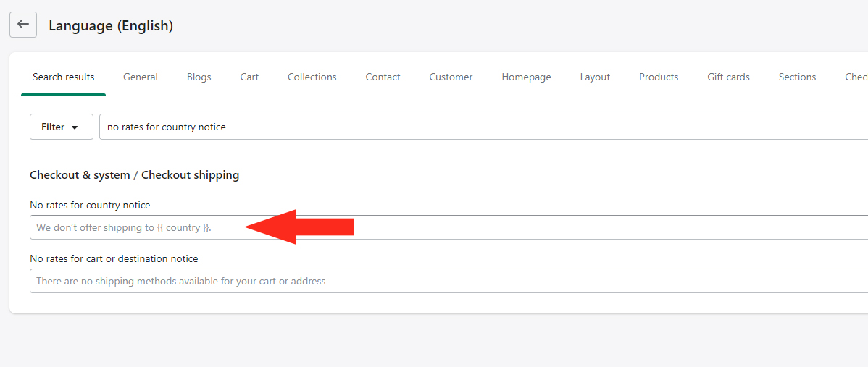This screenshot has width=868, height=367.
Task: Open the partially visible Checkout tab
Action: pos(856,77)
